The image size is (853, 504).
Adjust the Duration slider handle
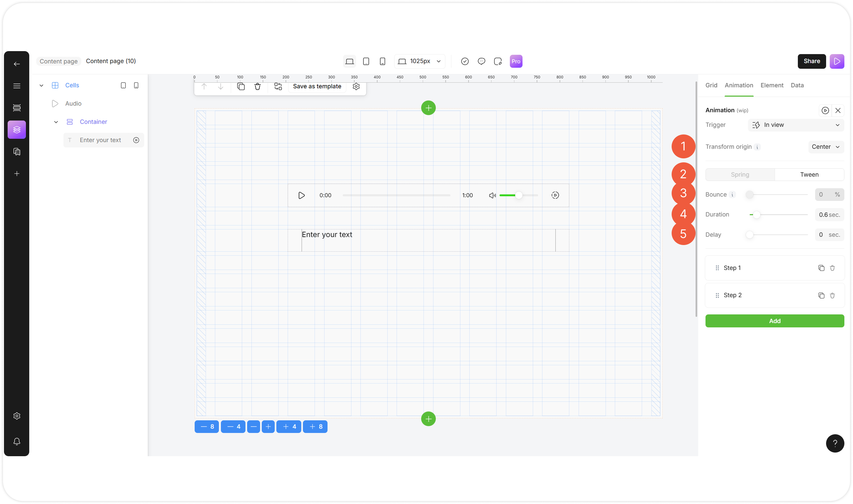click(x=757, y=214)
